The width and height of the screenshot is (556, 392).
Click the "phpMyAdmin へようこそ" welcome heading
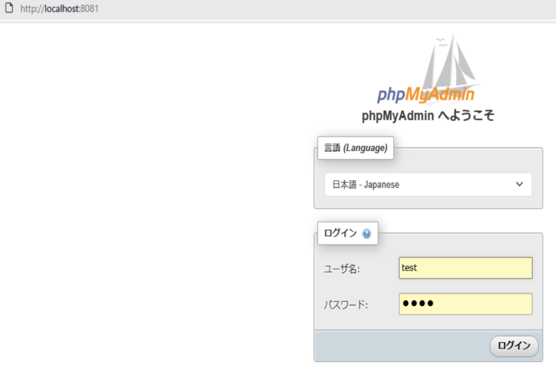428,116
